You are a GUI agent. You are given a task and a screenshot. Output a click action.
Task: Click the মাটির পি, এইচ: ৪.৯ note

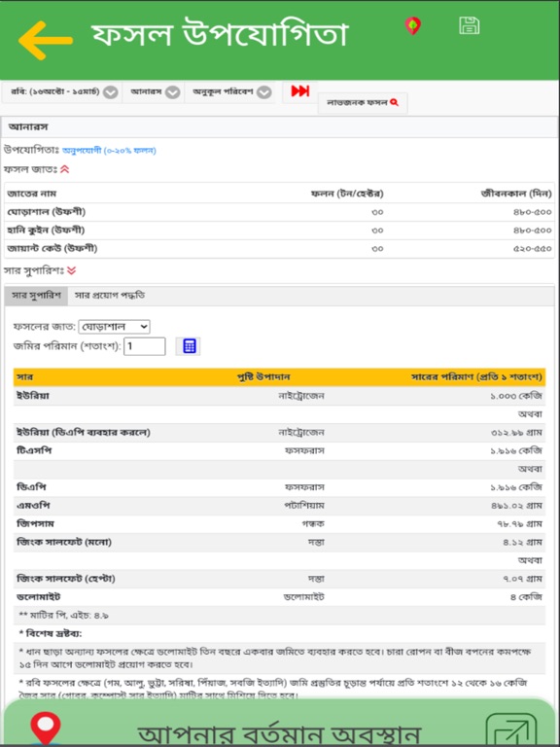click(x=64, y=616)
